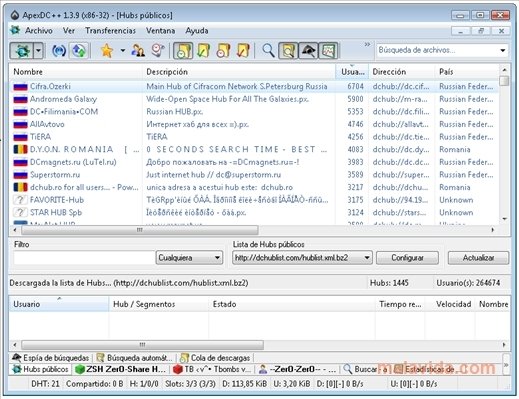Click the magnifying glass Search icon
519x399 pixels.
pyautogui.click(x=268, y=51)
